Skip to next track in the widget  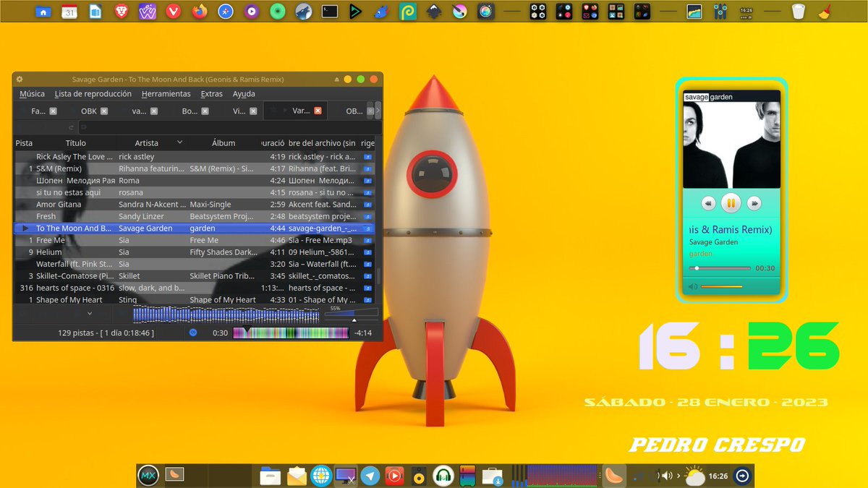coord(754,204)
